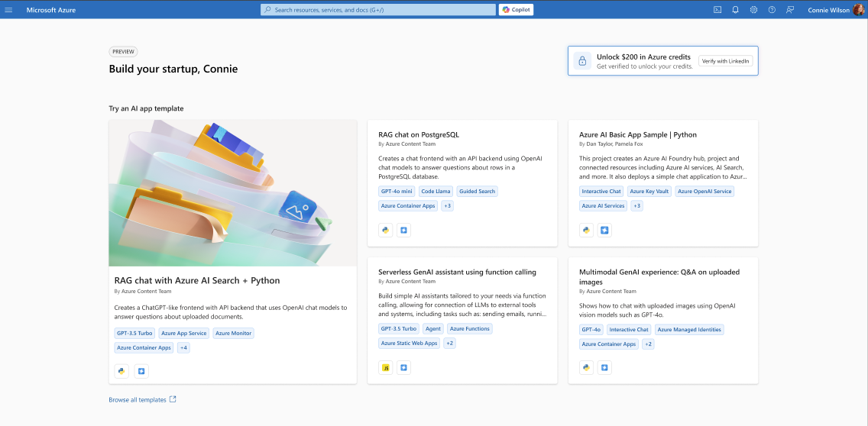Click the Python icon on RAG chat with Azure AI Search card
Viewport: 868px width, 426px height.
[121, 371]
